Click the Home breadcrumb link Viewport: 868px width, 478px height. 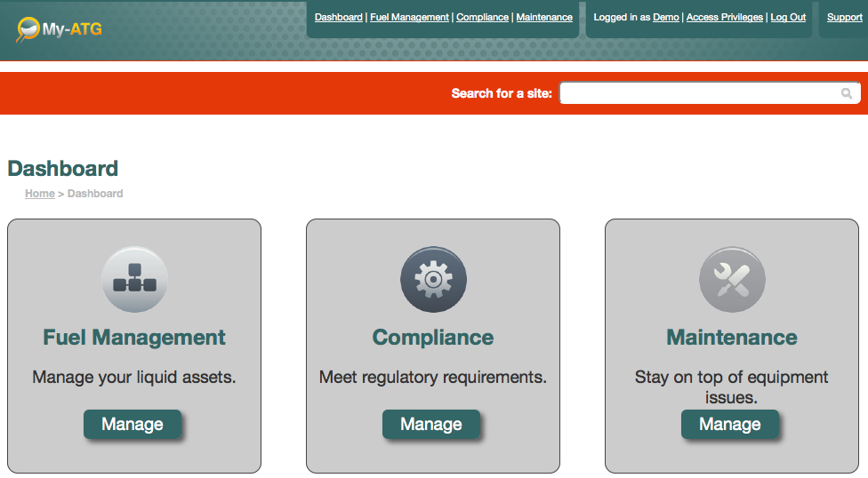(x=40, y=194)
